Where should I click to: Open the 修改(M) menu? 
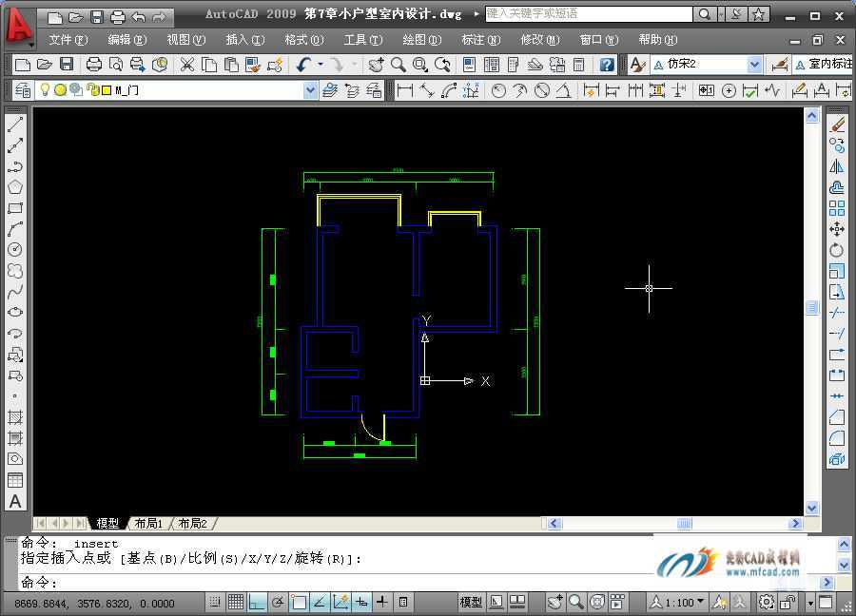click(540, 40)
